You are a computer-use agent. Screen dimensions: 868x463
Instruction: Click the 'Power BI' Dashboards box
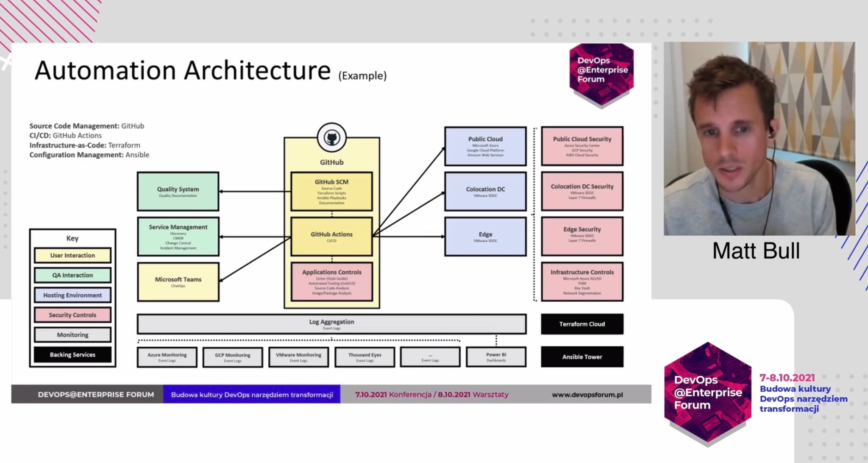[x=496, y=357]
